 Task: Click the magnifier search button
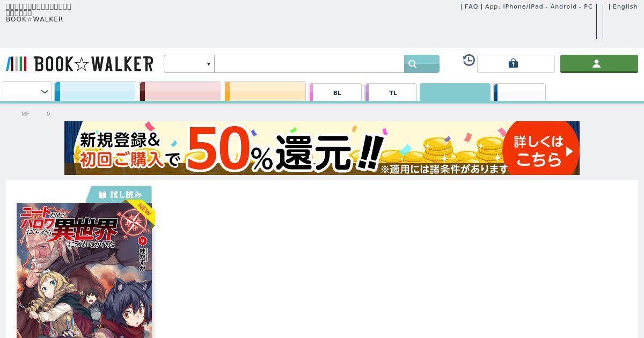pos(422,64)
